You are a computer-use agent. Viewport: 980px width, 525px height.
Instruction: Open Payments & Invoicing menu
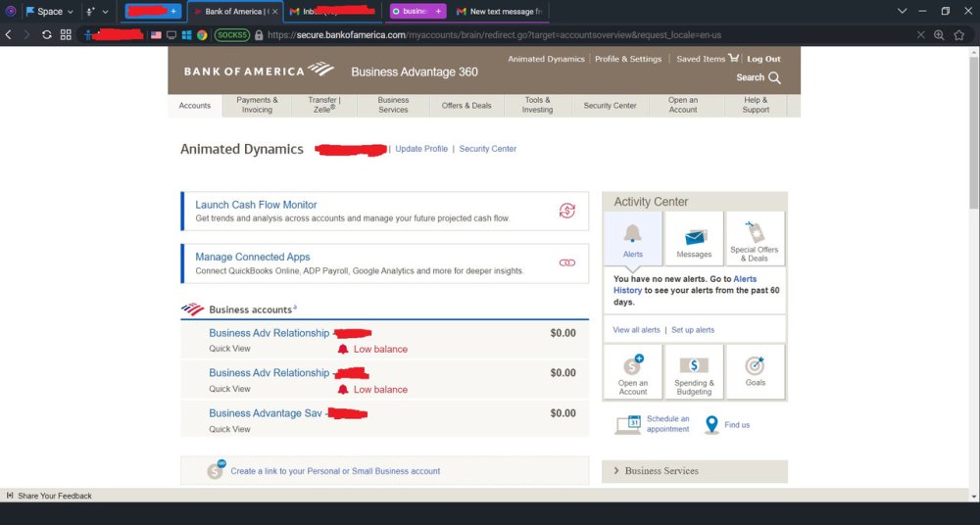[x=257, y=105]
